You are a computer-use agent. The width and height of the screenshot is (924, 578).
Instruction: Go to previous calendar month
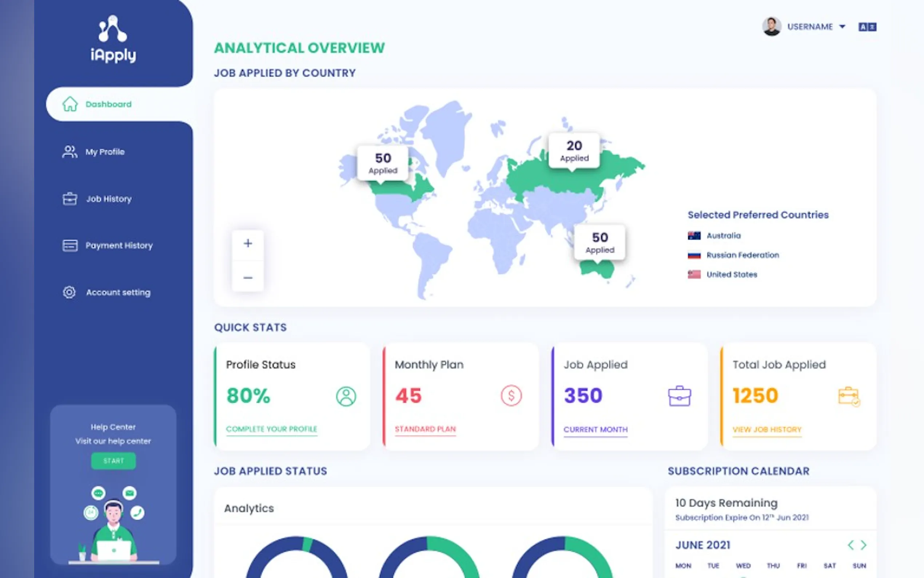coord(851,545)
